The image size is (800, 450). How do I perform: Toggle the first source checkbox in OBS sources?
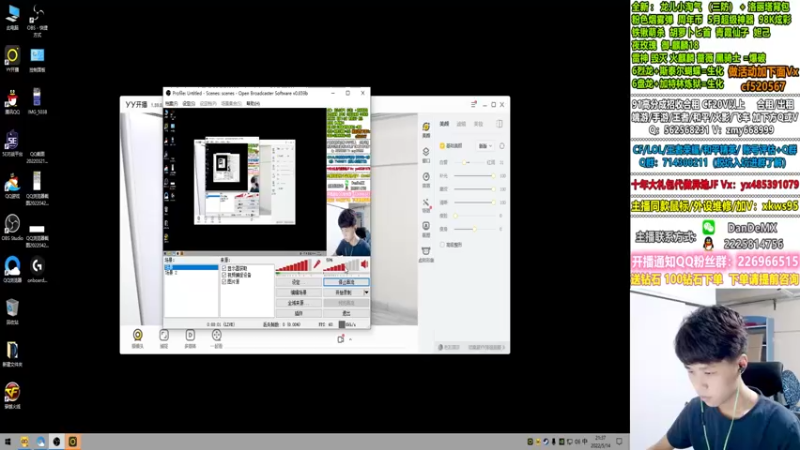tap(223, 268)
